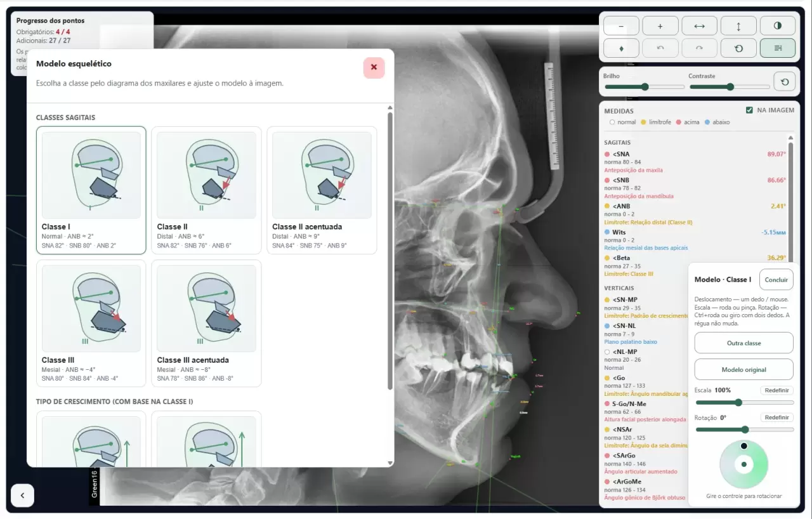Click the CLASSES SAGITAIS section heading
Screen dimensions: 812x519
(x=65, y=118)
